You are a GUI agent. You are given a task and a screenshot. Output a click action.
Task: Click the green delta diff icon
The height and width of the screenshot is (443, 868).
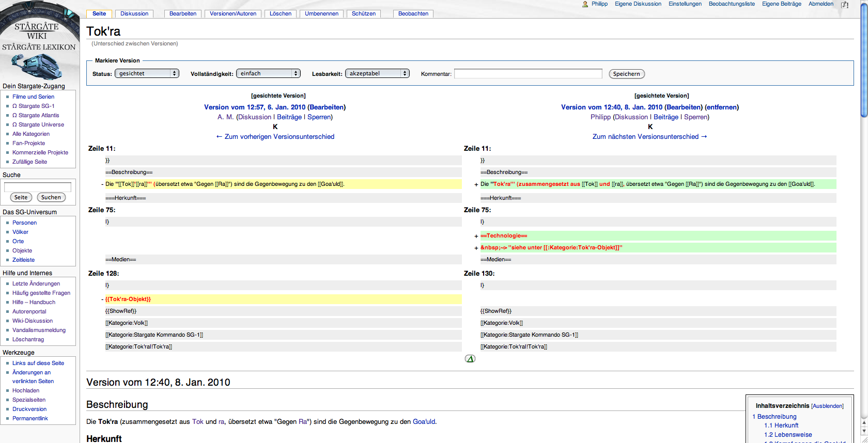tap(470, 359)
